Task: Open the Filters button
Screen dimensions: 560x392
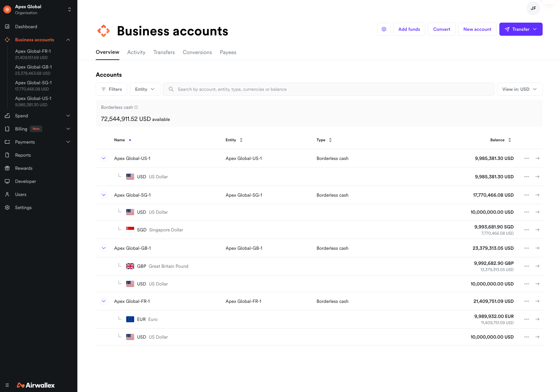Action: tap(111, 89)
